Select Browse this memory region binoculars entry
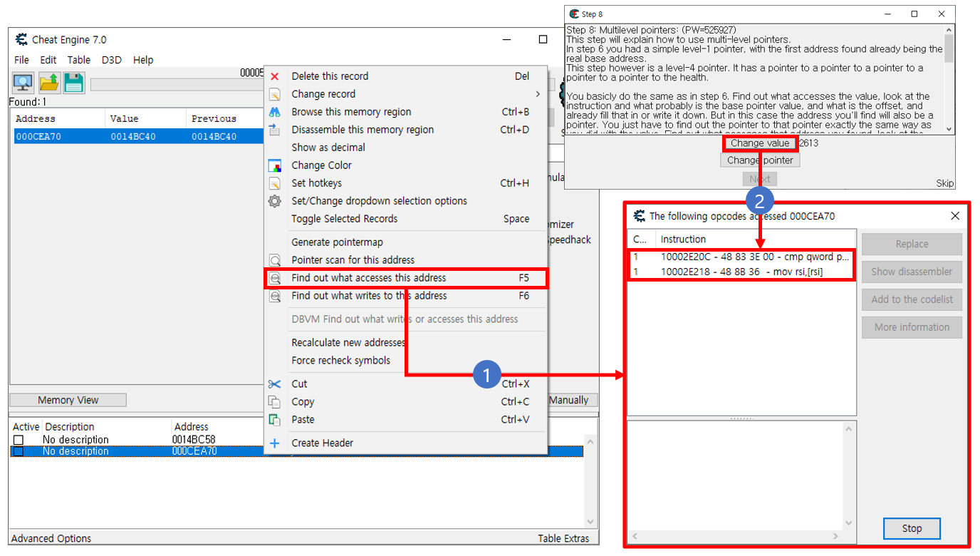 click(405, 112)
